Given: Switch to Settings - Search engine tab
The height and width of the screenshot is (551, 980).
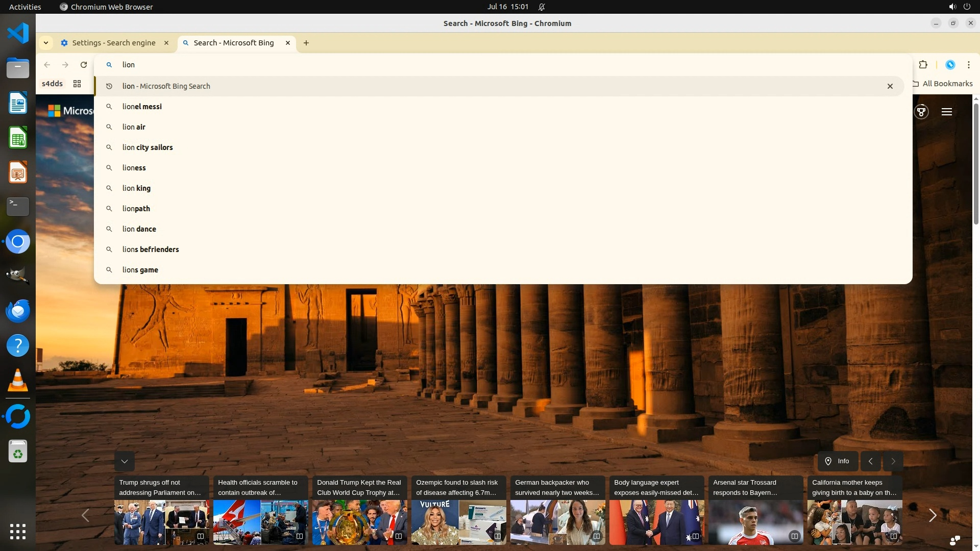Looking at the screenshot, I should point(114,43).
